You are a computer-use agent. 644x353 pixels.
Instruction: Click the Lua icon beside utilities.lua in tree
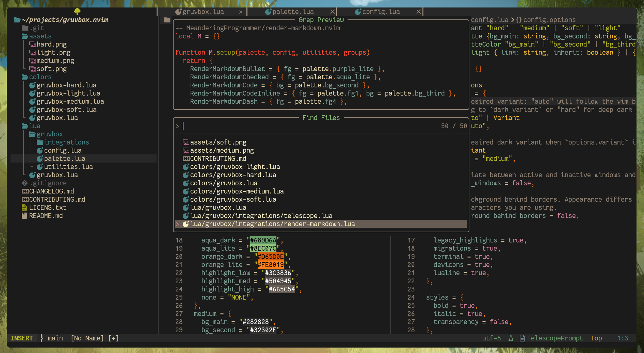40,167
